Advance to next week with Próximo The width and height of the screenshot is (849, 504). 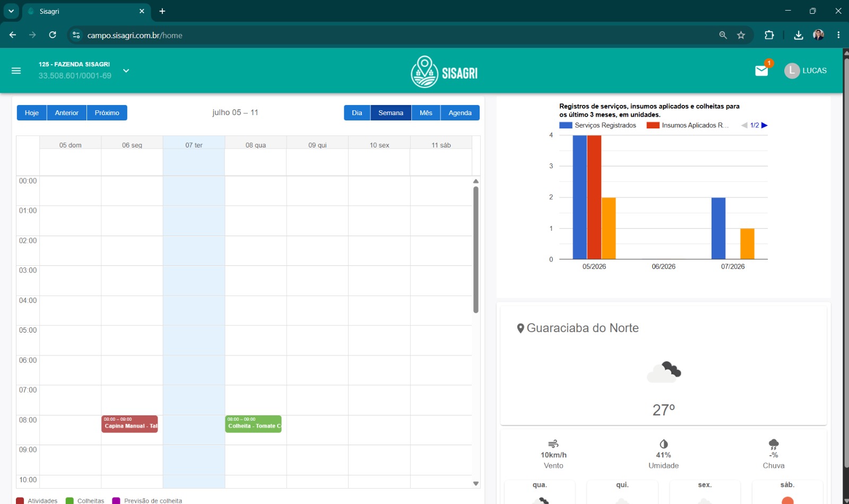coord(107,113)
